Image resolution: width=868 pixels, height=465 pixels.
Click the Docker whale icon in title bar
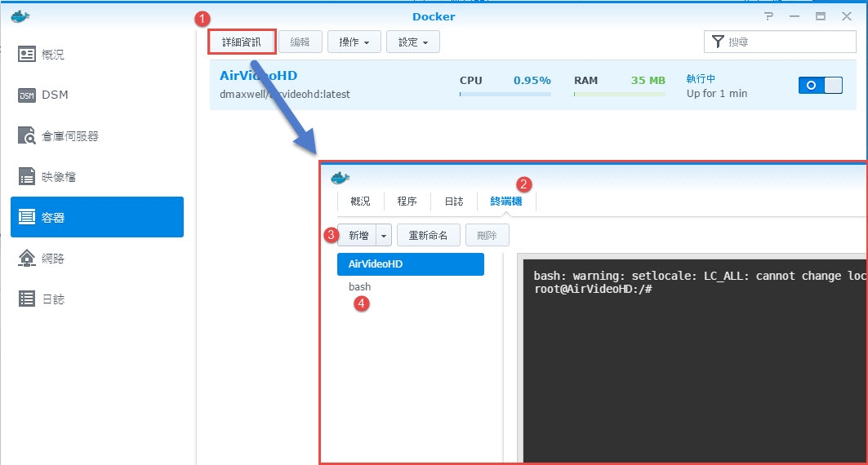20,16
